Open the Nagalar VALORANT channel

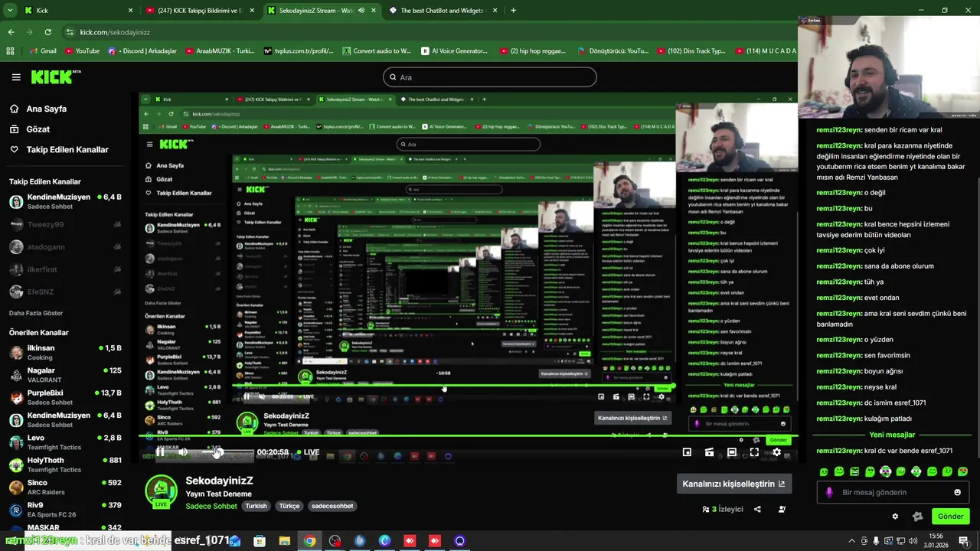coord(65,375)
